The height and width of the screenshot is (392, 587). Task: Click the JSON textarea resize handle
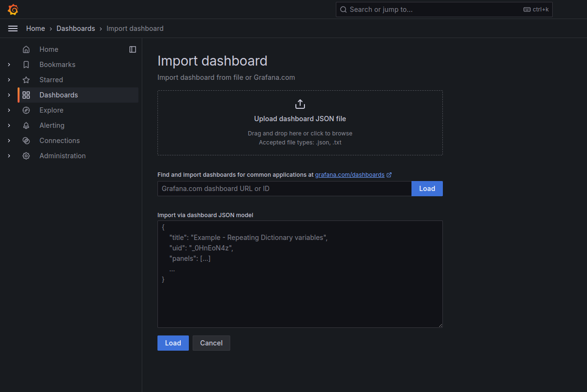click(x=440, y=325)
